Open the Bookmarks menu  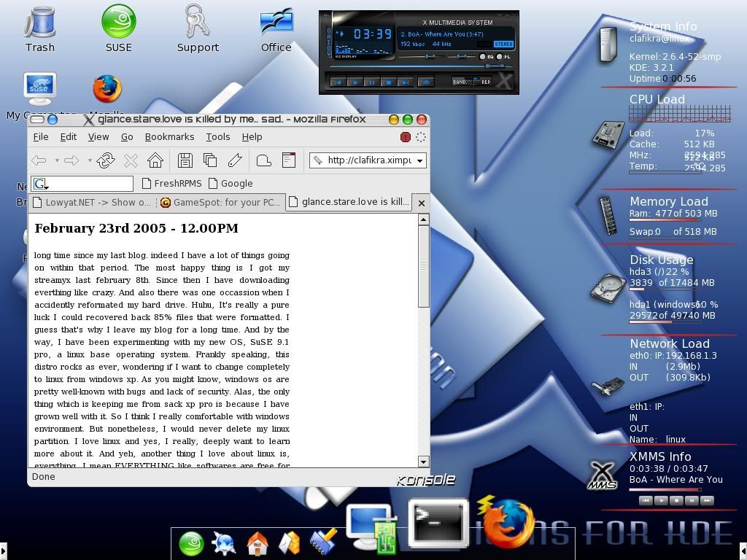[x=169, y=137]
